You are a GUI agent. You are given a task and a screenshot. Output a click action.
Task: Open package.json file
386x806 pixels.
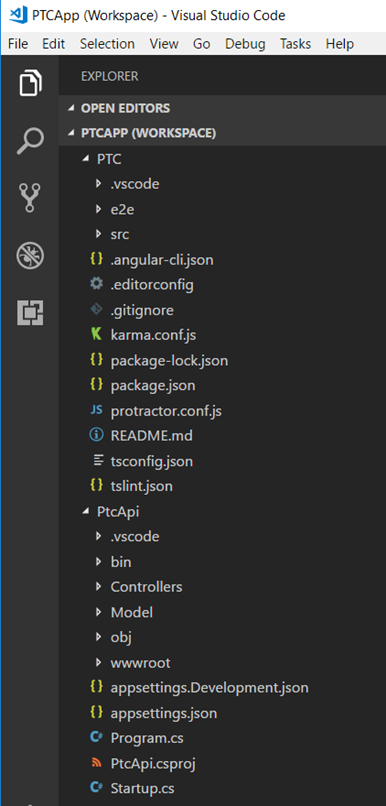pyautogui.click(x=153, y=386)
